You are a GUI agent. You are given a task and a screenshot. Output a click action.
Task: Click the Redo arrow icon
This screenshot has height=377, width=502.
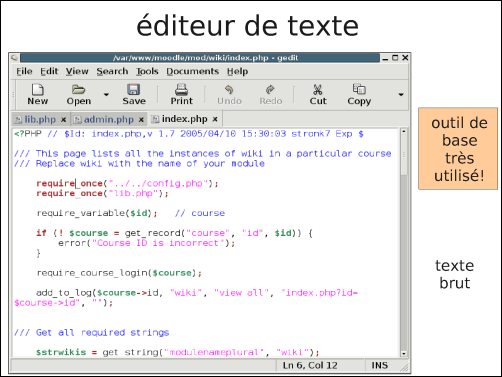pyautogui.click(x=270, y=89)
